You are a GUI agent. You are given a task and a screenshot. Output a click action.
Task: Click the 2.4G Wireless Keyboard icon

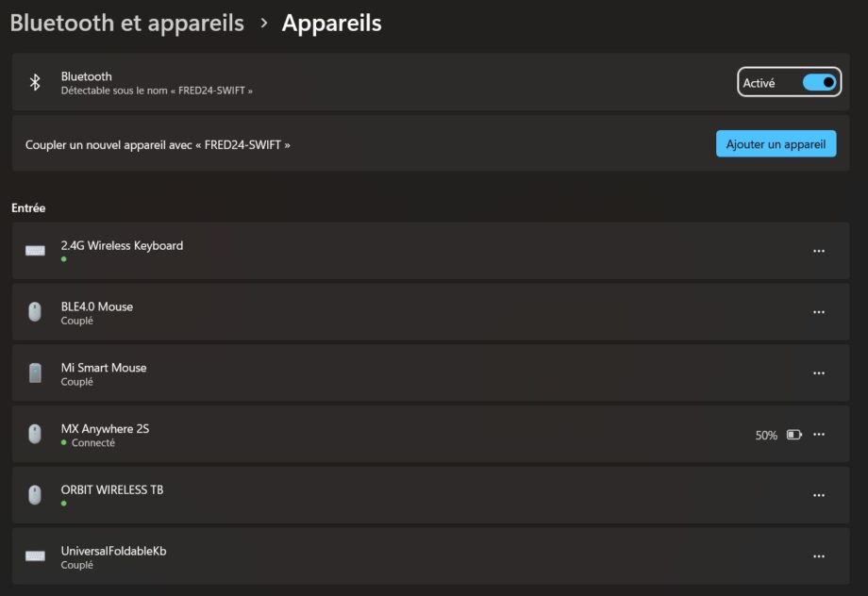tap(35, 251)
